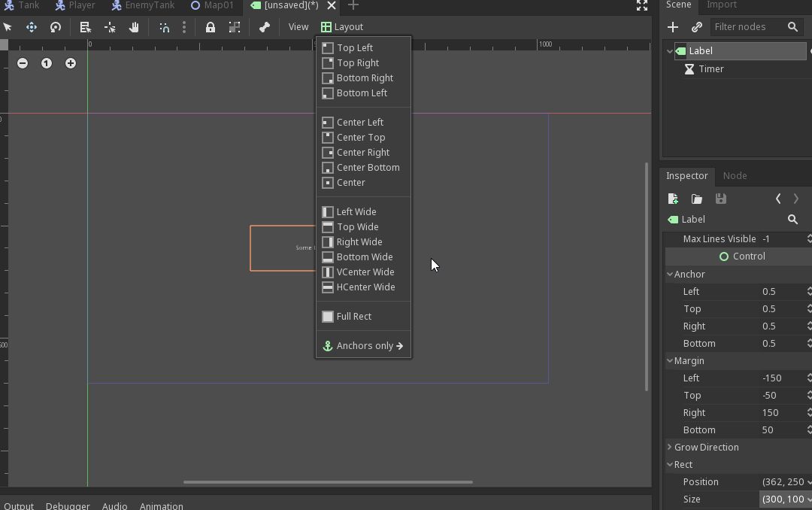Choose Bottom Left layout preset
This screenshot has width=812, height=510.
pyautogui.click(x=364, y=93)
